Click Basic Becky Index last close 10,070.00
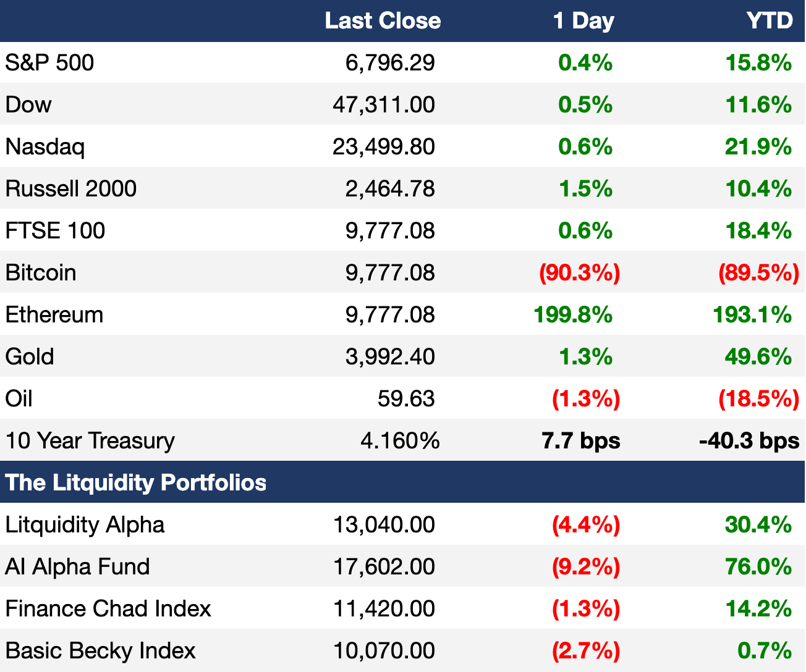 point(384,650)
